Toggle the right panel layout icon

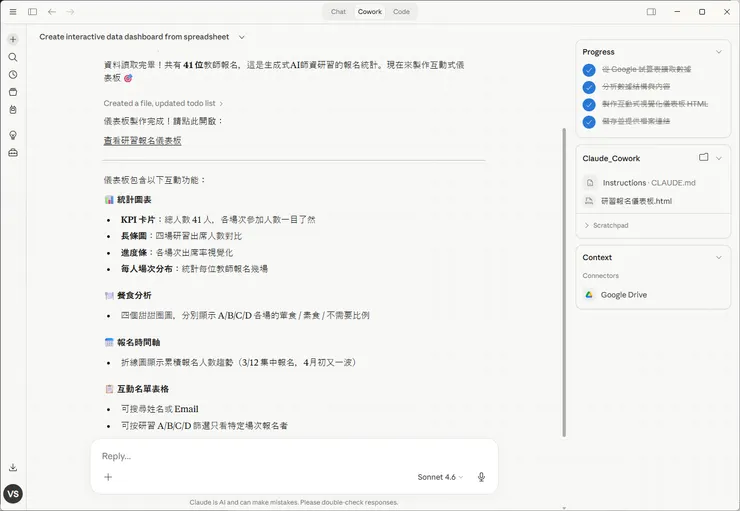coord(651,12)
